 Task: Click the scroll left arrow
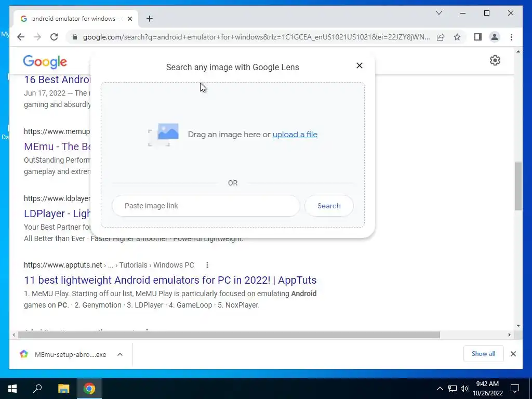tap(14, 335)
